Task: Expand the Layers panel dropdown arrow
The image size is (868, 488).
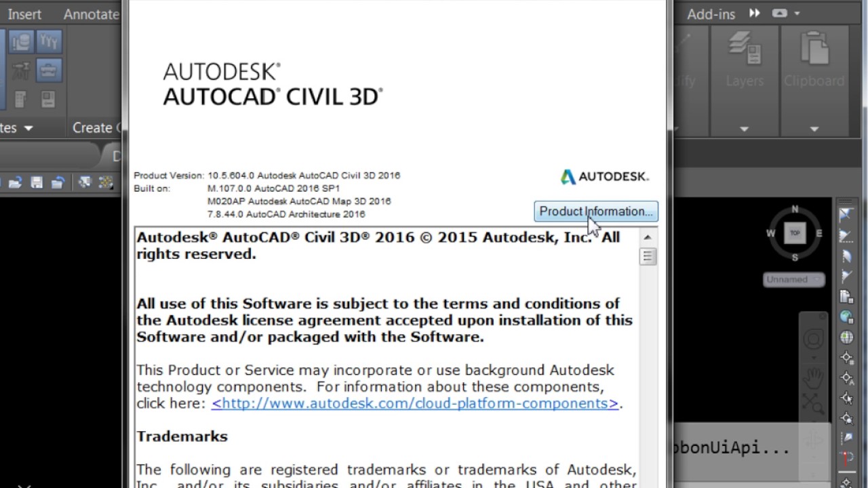Action: pyautogui.click(x=744, y=129)
